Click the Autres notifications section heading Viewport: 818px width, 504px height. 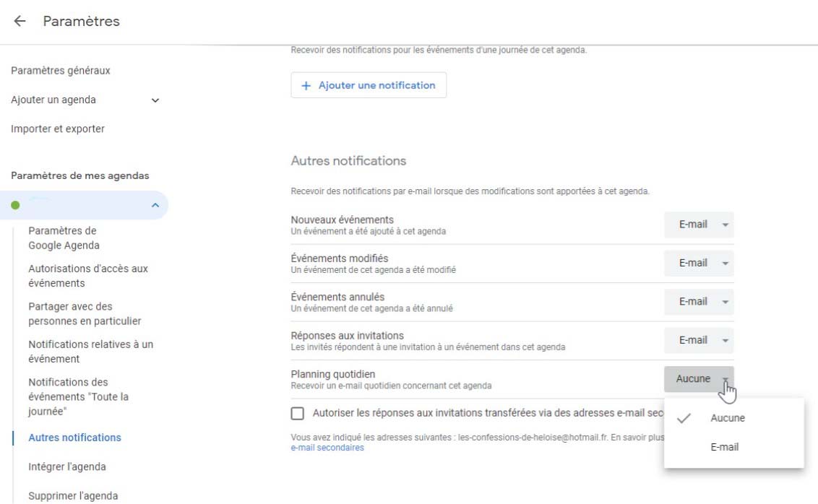click(348, 160)
